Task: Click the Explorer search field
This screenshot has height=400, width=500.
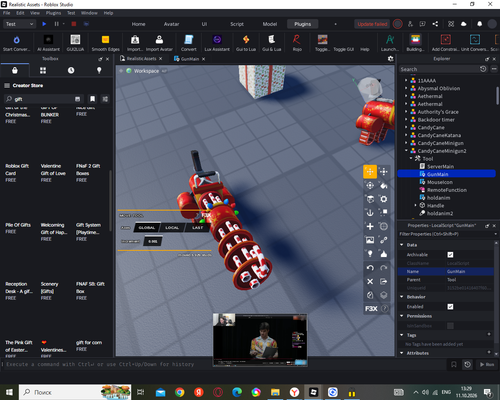Action: coord(439,69)
